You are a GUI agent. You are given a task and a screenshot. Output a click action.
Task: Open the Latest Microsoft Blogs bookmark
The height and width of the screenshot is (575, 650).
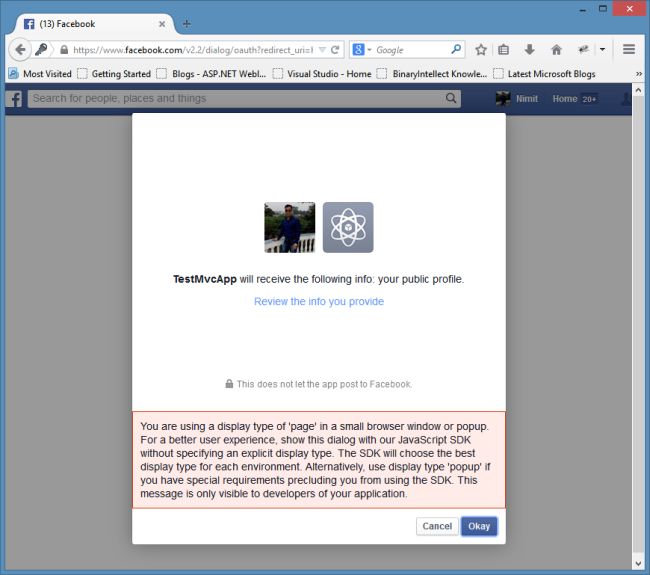tap(545, 74)
